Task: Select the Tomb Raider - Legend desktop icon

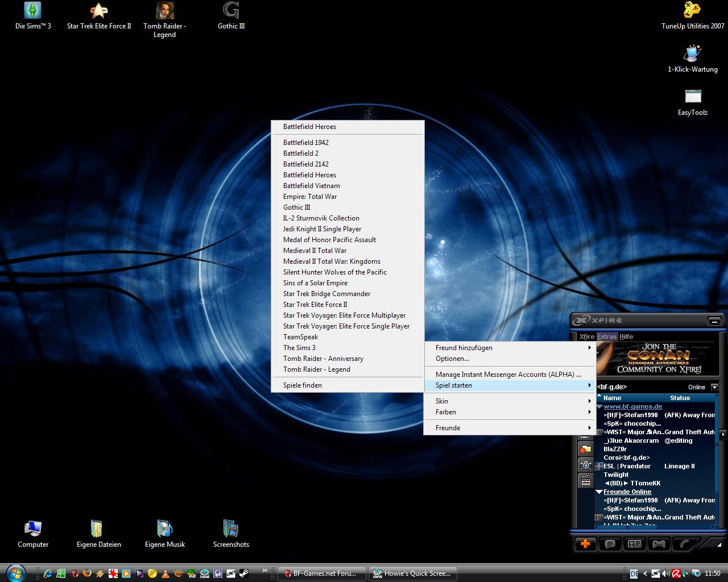Action: (165, 20)
